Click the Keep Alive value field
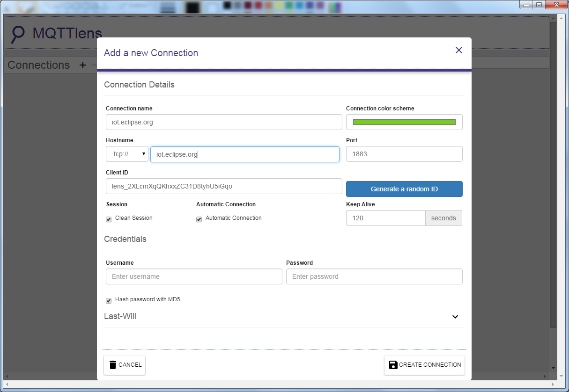569x392 pixels. tap(385, 218)
